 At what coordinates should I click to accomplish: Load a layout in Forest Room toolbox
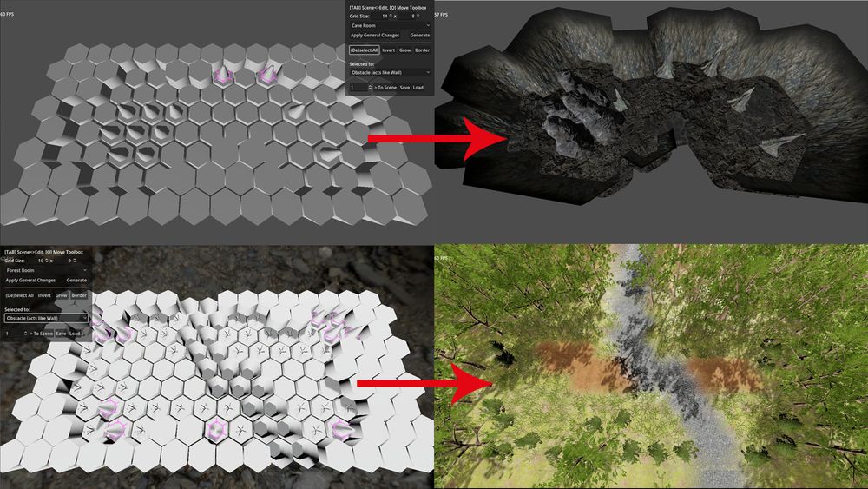coord(75,334)
